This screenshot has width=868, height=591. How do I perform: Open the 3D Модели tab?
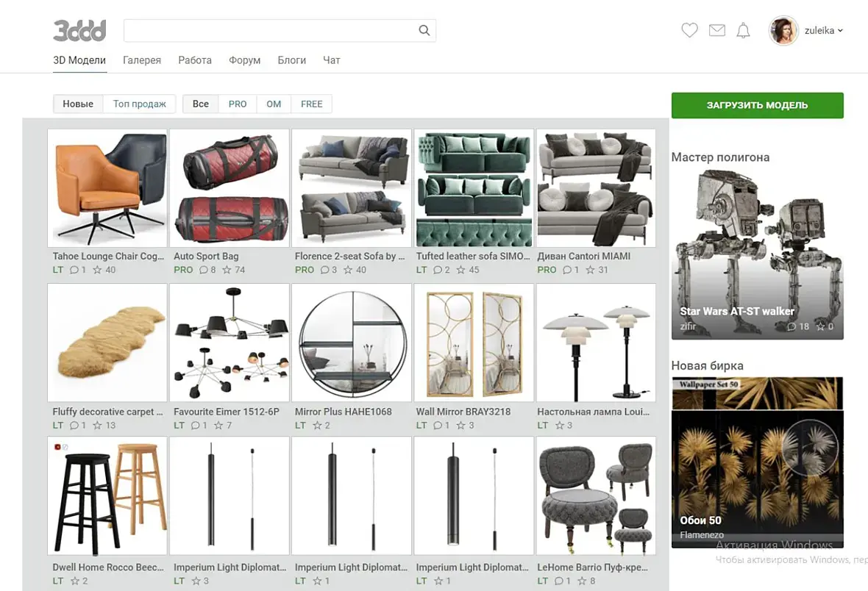[79, 60]
